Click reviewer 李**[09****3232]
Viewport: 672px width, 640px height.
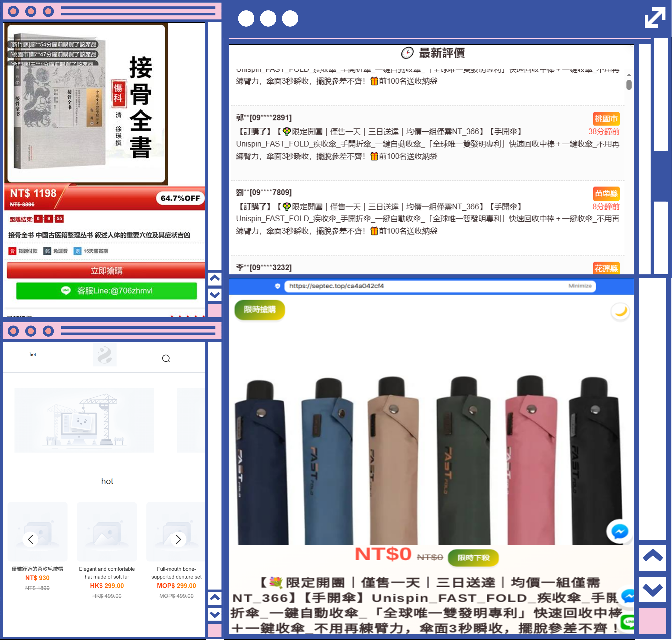click(264, 268)
